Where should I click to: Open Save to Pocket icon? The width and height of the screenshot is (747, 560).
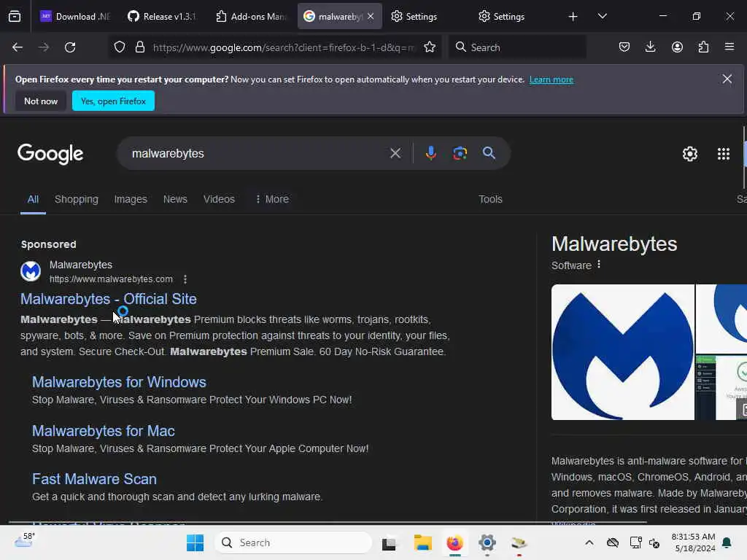click(624, 47)
